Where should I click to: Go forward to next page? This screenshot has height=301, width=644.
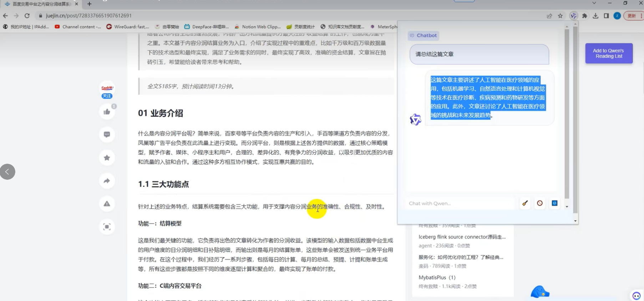point(16,16)
